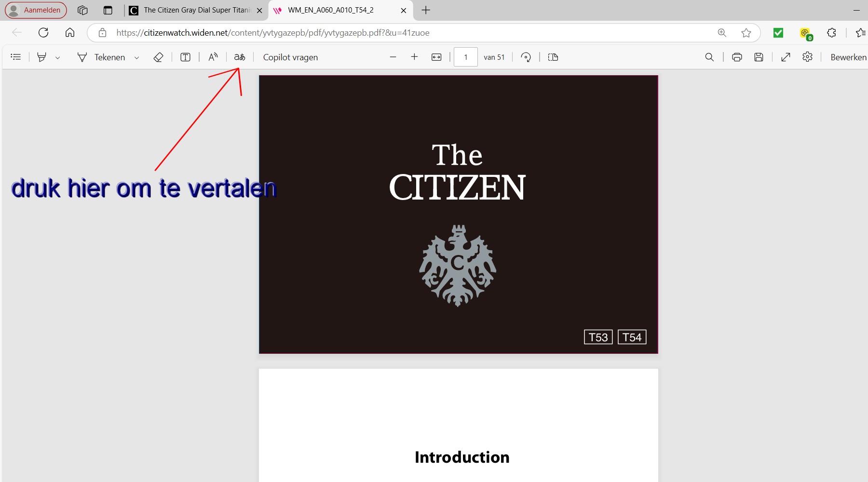Open a new browser tab
This screenshot has height=482, width=868.
426,10
